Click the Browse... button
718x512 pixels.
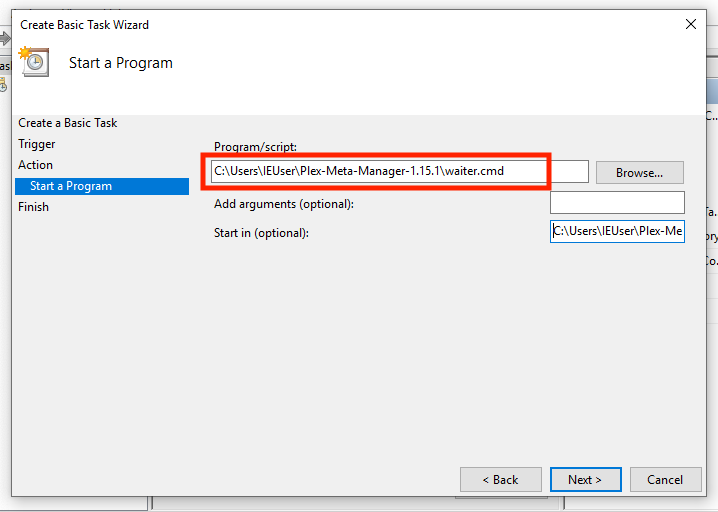coord(640,173)
